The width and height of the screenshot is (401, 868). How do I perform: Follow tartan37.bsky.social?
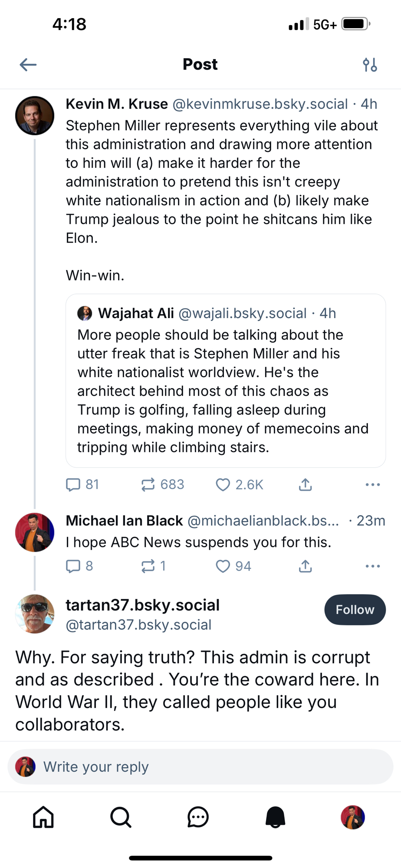[355, 609]
